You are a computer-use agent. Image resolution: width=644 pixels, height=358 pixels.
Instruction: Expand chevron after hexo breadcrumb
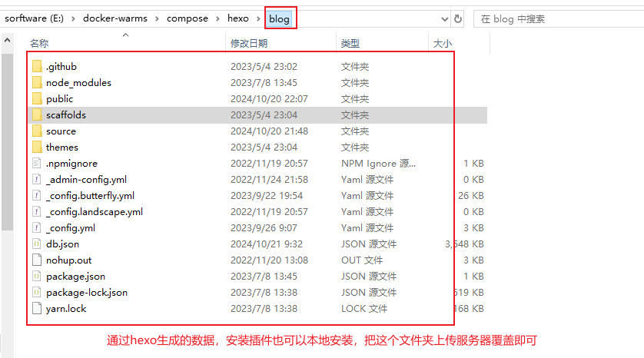258,19
